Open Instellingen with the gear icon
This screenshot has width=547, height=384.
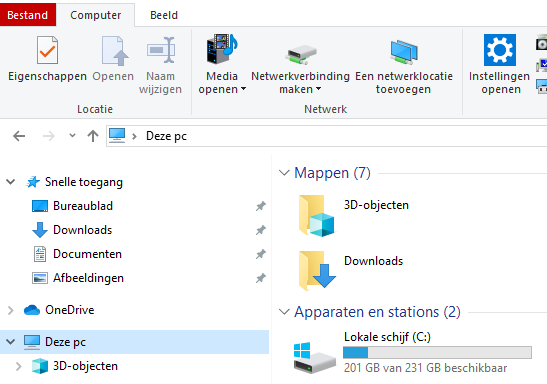click(x=500, y=50)
